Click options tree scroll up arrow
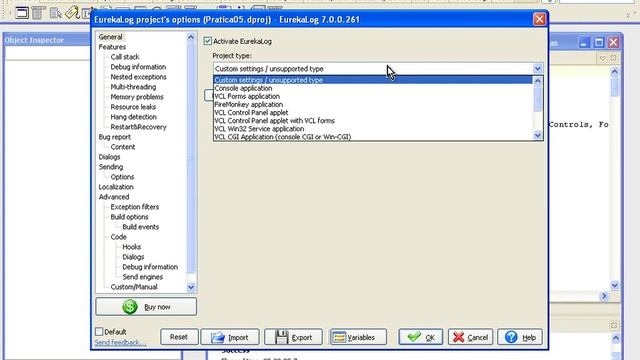 (x=191, y=37)
